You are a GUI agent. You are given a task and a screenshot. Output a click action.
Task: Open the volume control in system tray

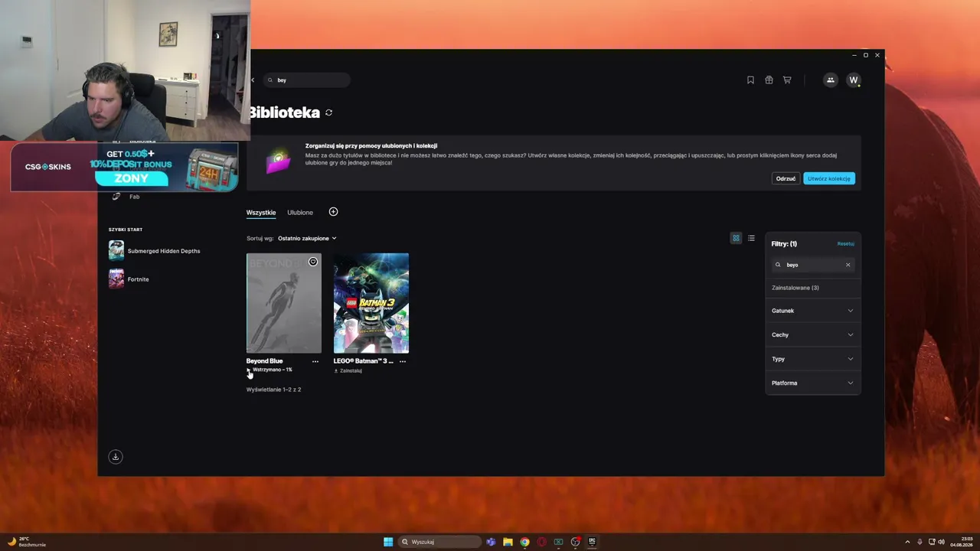click(x=941, y=542)
